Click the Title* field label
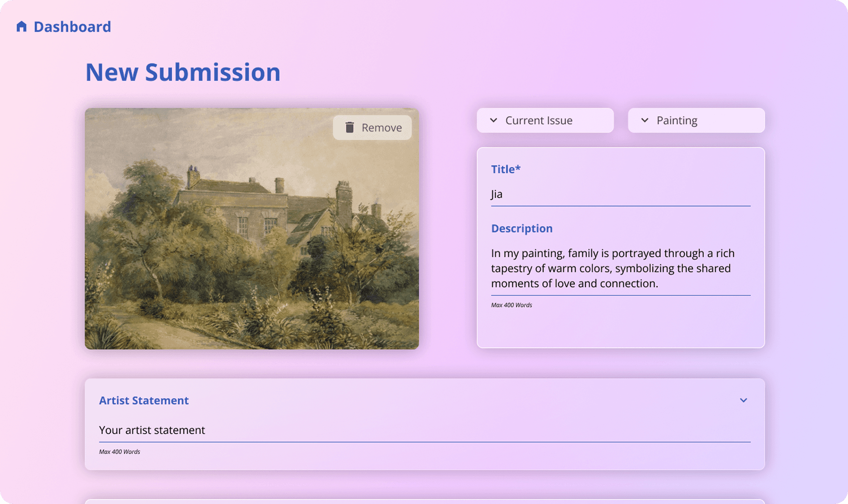The image size is (848, 504). click(x=506, y=169)
